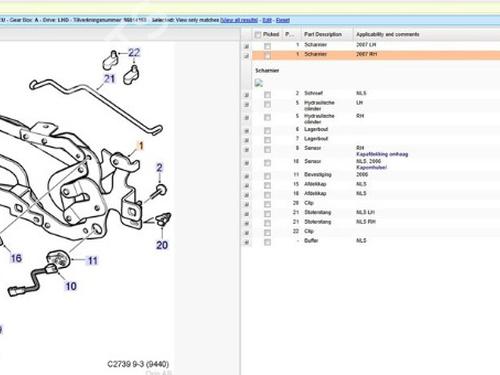
Task: Check the box for Scharnier 2007 LH
Action: coord(267,46)
